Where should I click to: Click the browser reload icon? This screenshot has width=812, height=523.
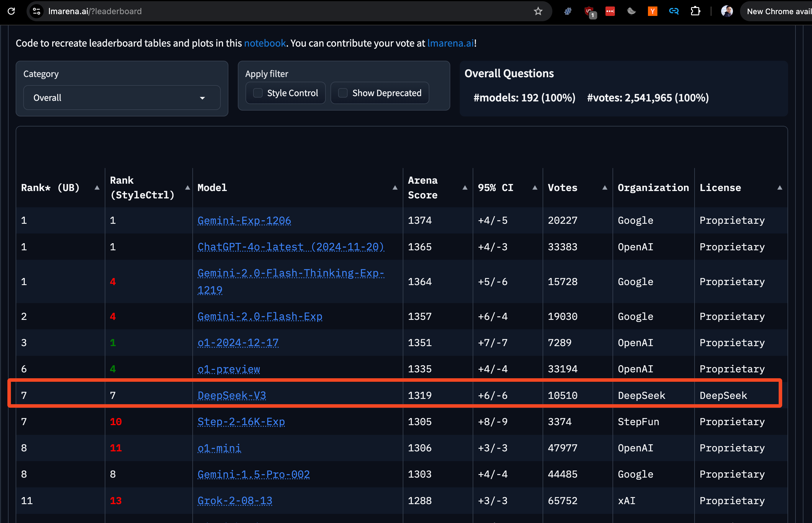[x=11, y=11]
